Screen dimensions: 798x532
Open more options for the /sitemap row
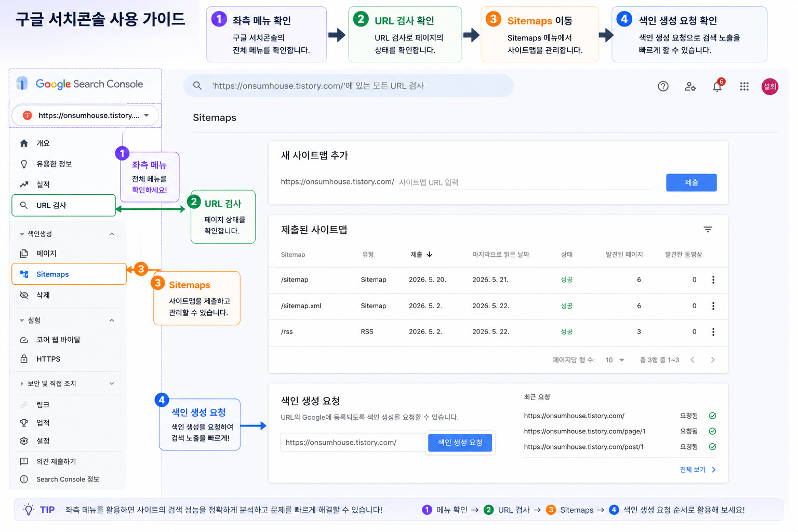coord(713,280)
